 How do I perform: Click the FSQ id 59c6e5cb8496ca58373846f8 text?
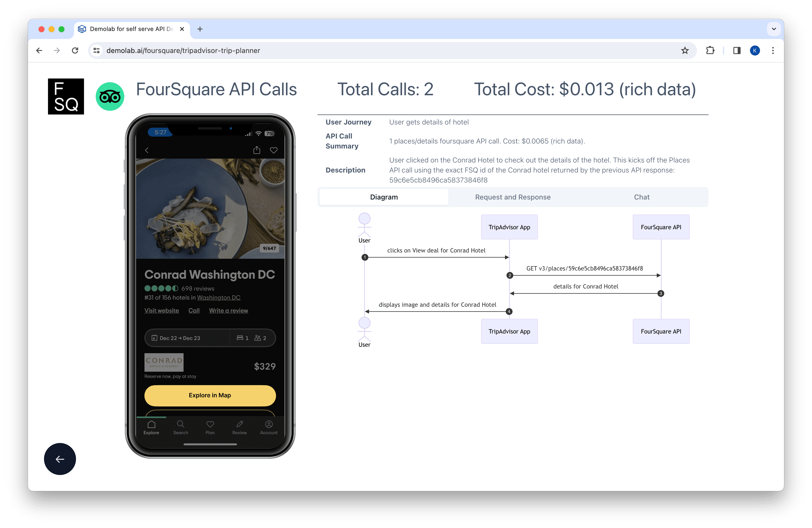coord(438,180)
